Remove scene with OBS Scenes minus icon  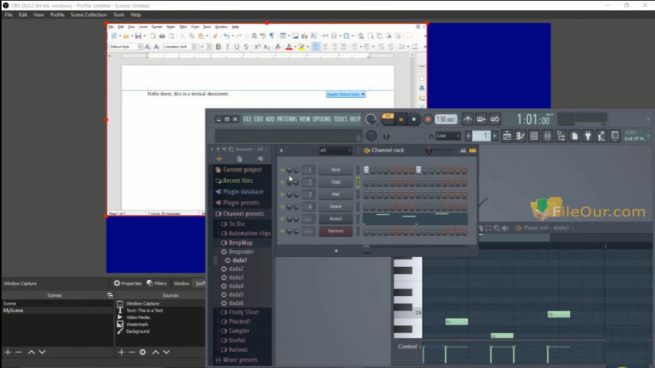click(x=18, y=352)
